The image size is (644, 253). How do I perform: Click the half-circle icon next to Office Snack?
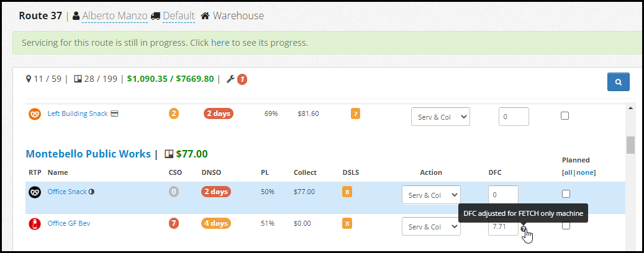(x=91, y=192)
